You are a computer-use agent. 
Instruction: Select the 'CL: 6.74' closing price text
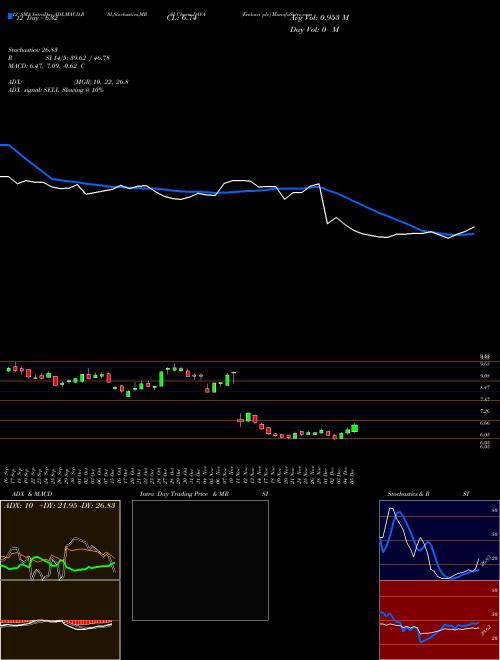(x=182, y=18)
